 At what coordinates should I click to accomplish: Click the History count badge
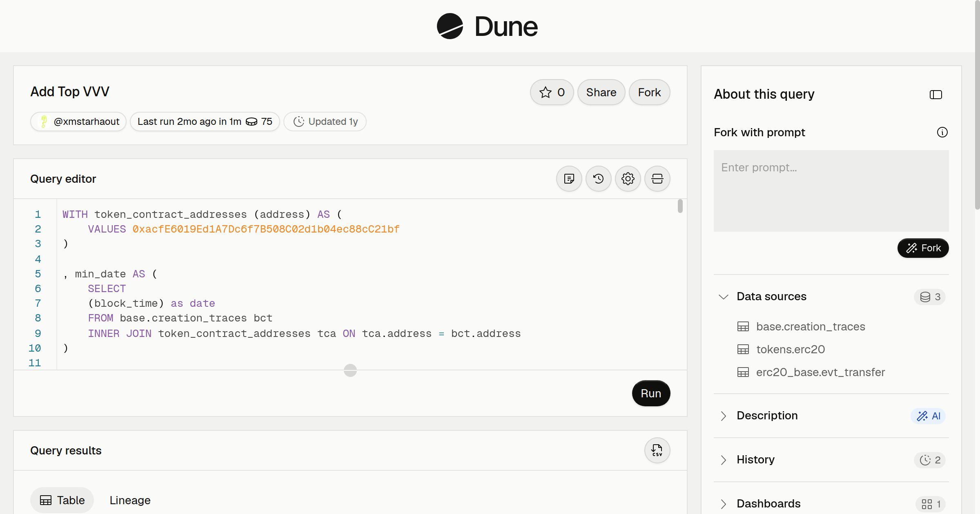pos(930,460)
